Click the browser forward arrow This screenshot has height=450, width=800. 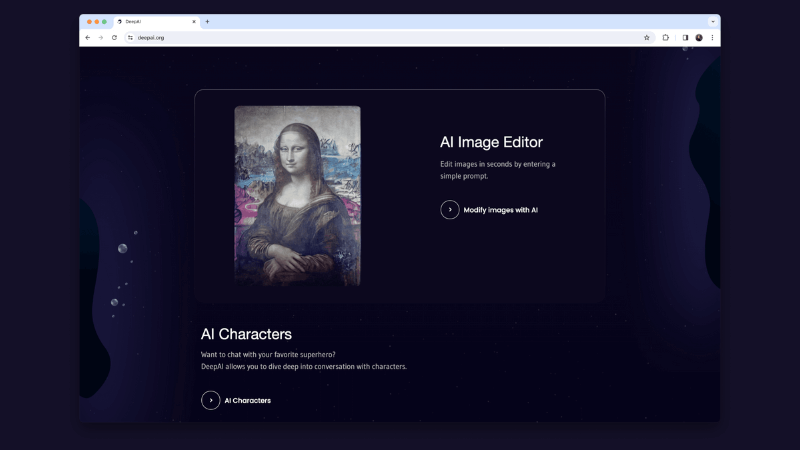101,38
